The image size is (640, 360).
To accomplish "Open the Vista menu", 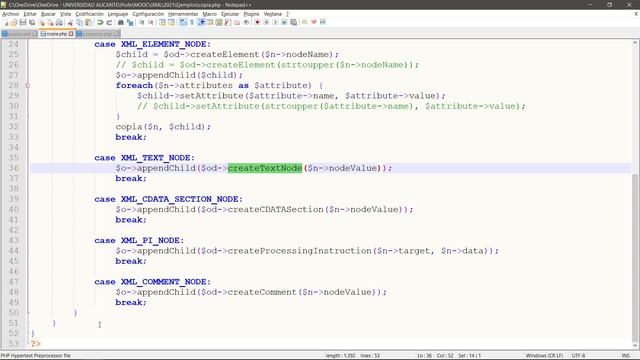I will 65,14.
